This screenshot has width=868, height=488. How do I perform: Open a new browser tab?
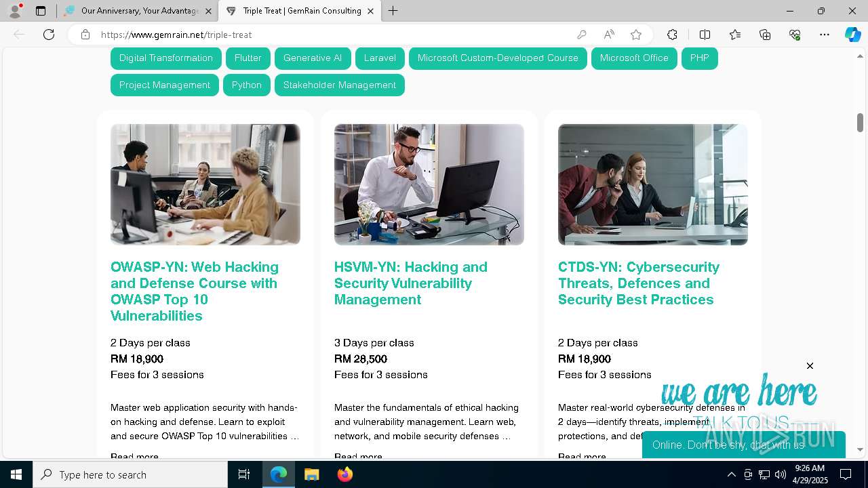(393, 11)
